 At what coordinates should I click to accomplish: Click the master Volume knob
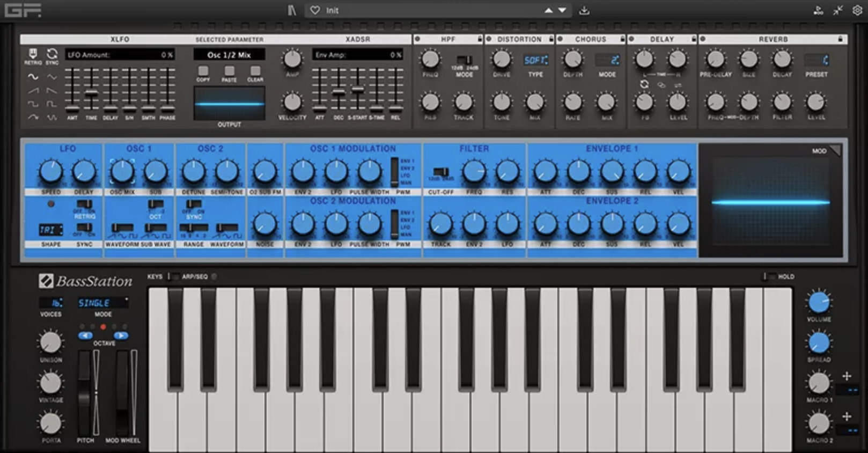click(819, 302)
